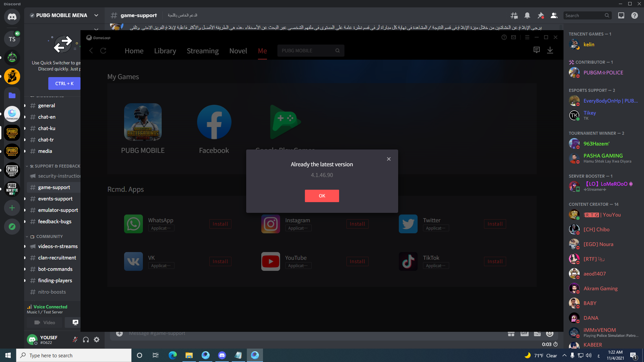Switch to the Library tab in GameLoop

click(x=165, y=51)
